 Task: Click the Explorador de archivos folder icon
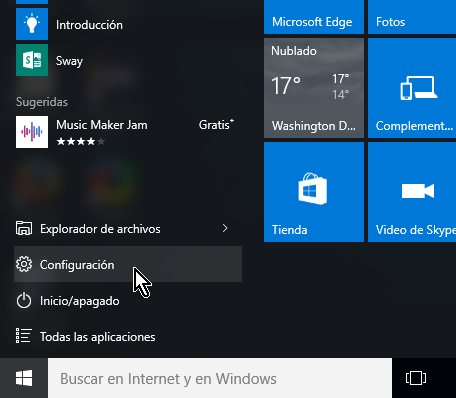click(24, 229)
